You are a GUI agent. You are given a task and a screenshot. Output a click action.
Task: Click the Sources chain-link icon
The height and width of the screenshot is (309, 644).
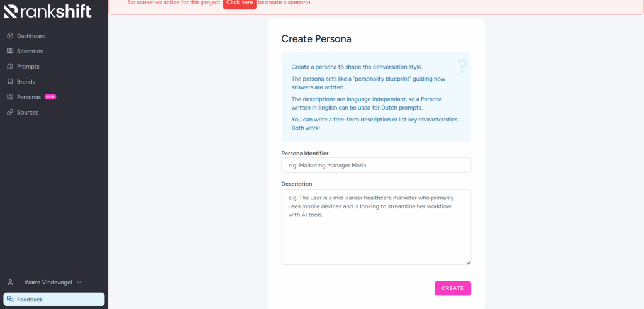coord(10,112)
